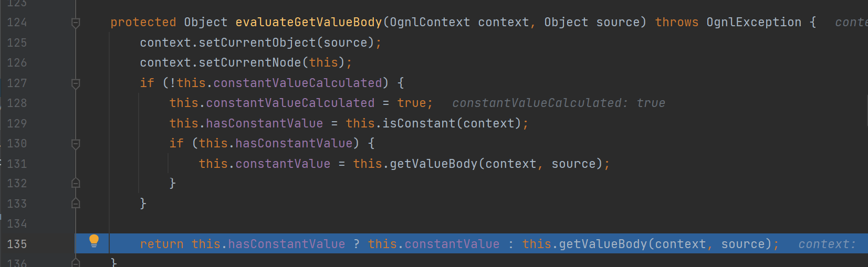Click the return keyword on highlighted line

(x=162, y=244)
